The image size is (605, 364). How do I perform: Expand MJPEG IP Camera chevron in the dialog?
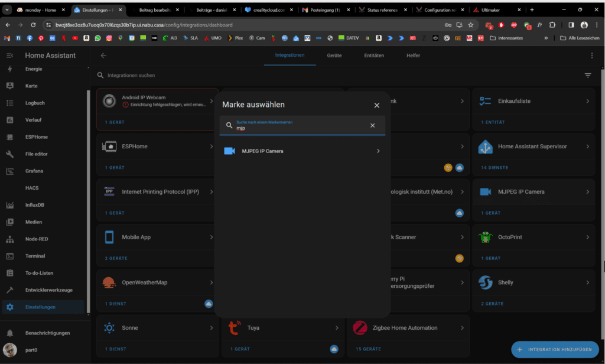click(x=378, y=151)
